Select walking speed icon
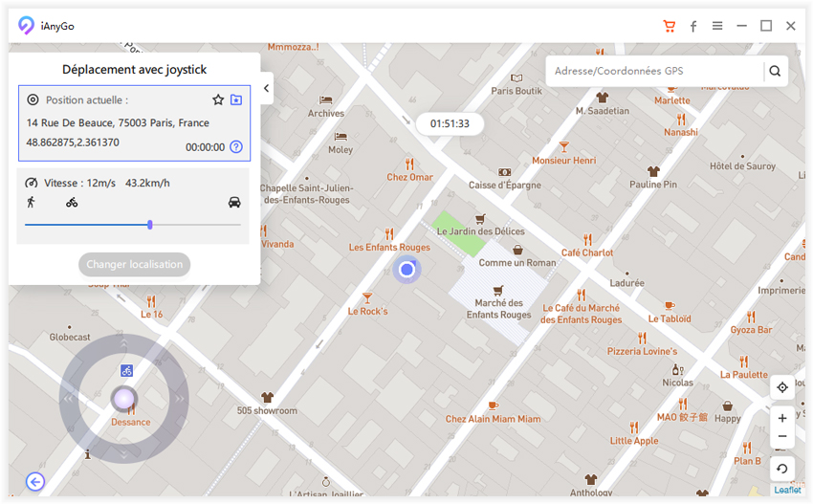 [32, 202]
